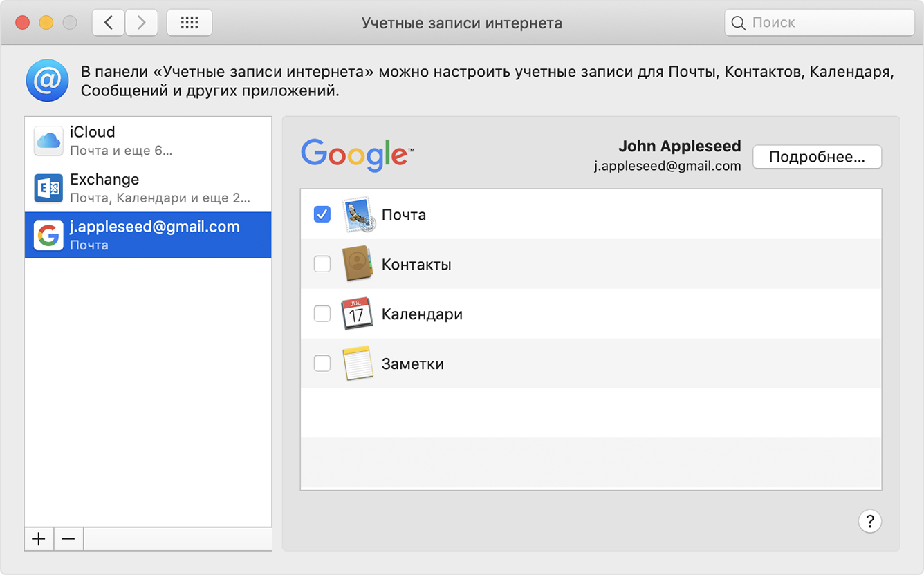
Task: Click the blue @ Internet Accounts icon
Action: (47, 80)
